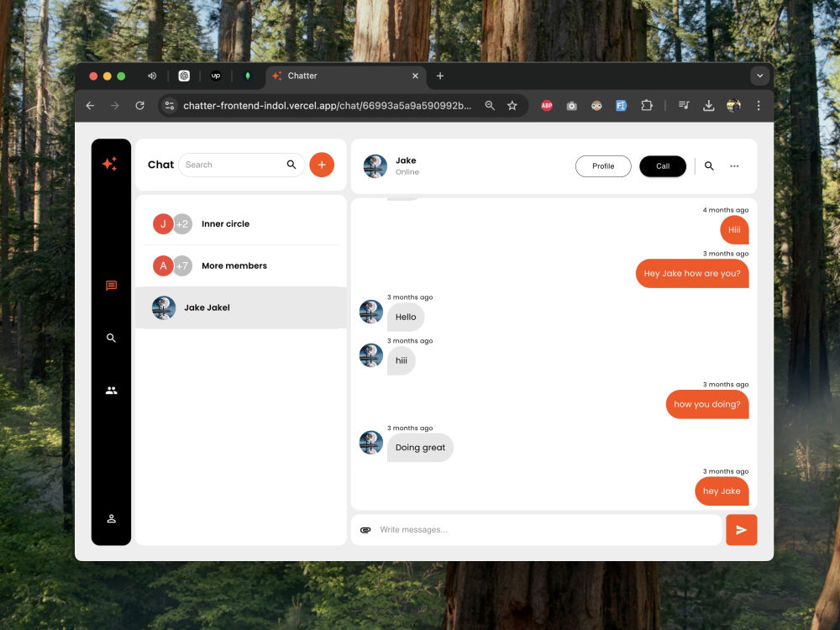Click the "Chat" panel heading

click(160, 165)
